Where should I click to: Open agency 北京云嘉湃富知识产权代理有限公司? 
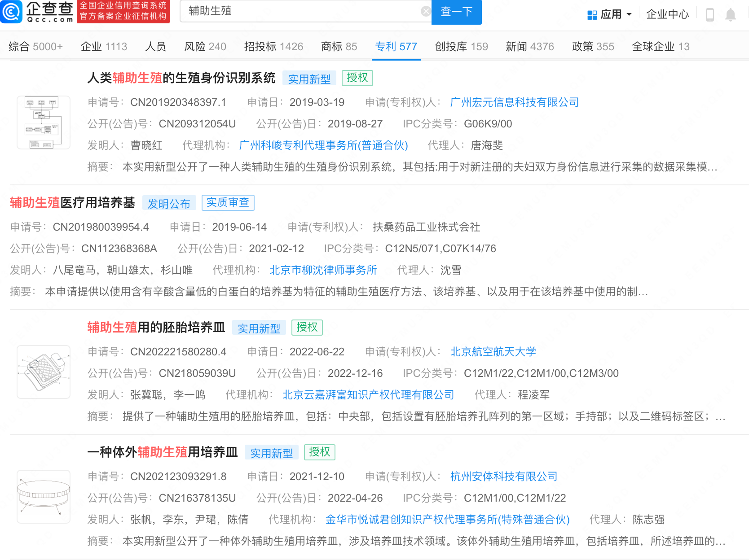click(x=368, y=395)
